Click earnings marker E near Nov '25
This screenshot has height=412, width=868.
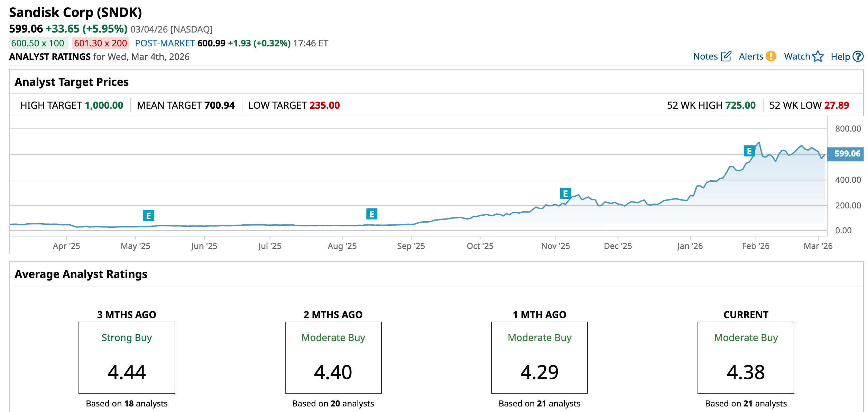click(565, 193)
